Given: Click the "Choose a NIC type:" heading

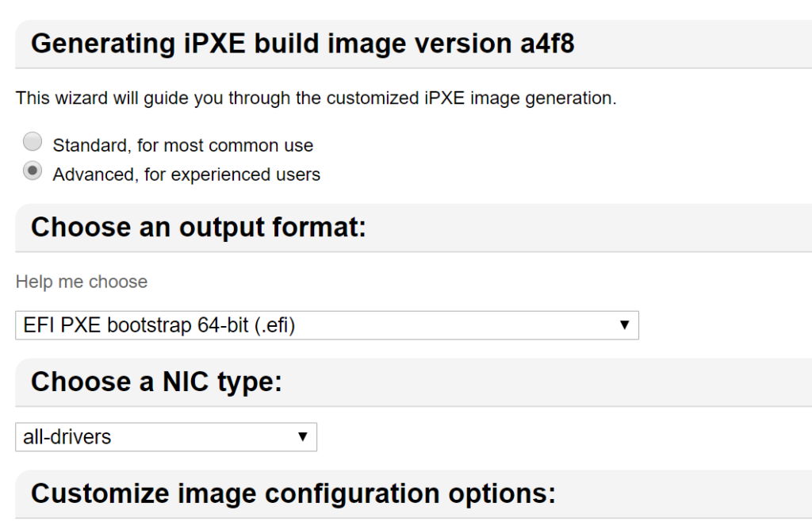Looking at the screenshot, I should pyautogui.click(x=156, y=382).
